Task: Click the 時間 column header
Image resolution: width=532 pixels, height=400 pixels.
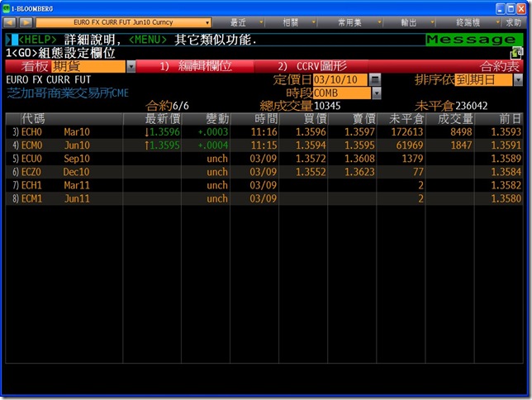Action: click(x=266, y=119)
